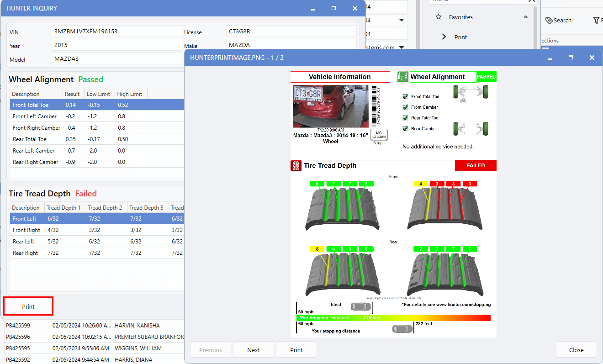Close the HUNTERPRINTIMAGE viewer with the Close button
The image size is (603, 364).
[577, 350]
